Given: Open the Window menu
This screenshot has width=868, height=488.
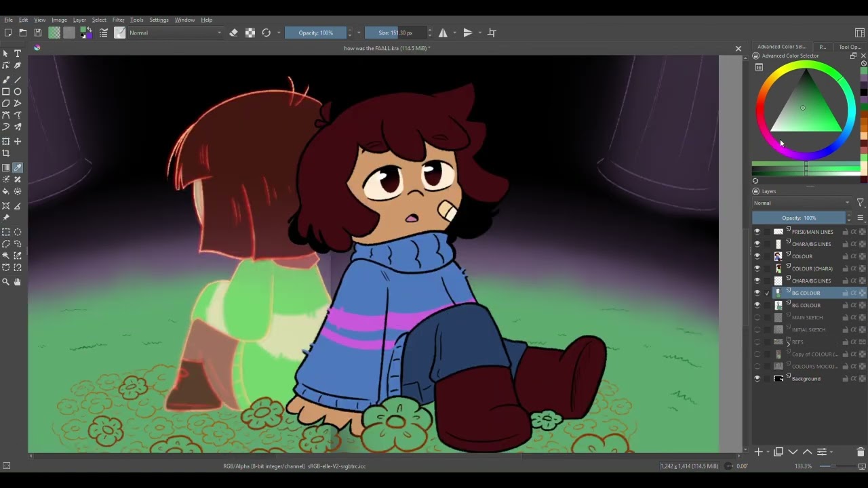Looking at the screenshot, I should click(x=184, y=20).
